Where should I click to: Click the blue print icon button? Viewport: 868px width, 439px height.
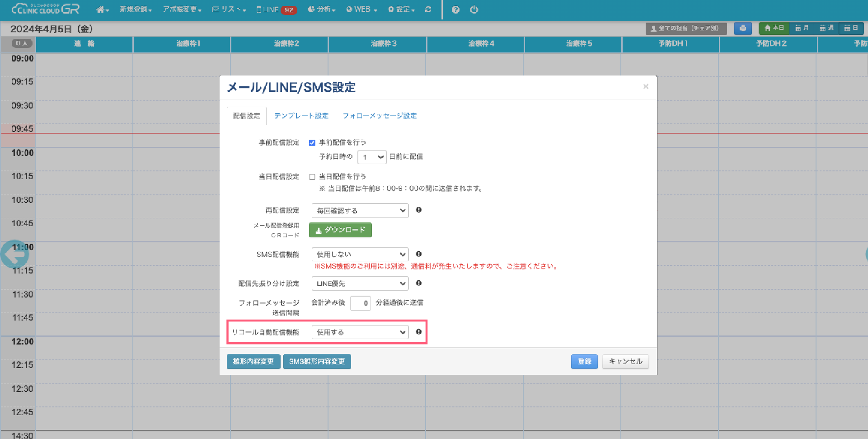pyautogui.click(x=743, y=28)
